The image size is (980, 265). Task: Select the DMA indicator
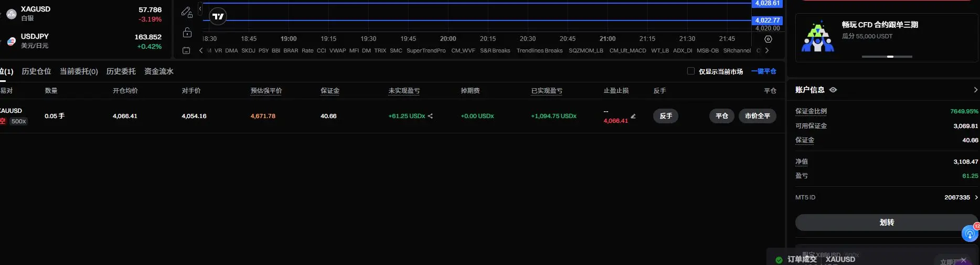[231, 51]
